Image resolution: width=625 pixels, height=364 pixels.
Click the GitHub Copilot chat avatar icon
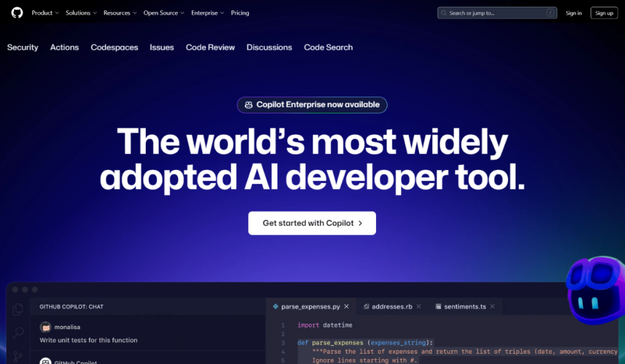coord(45,361)
